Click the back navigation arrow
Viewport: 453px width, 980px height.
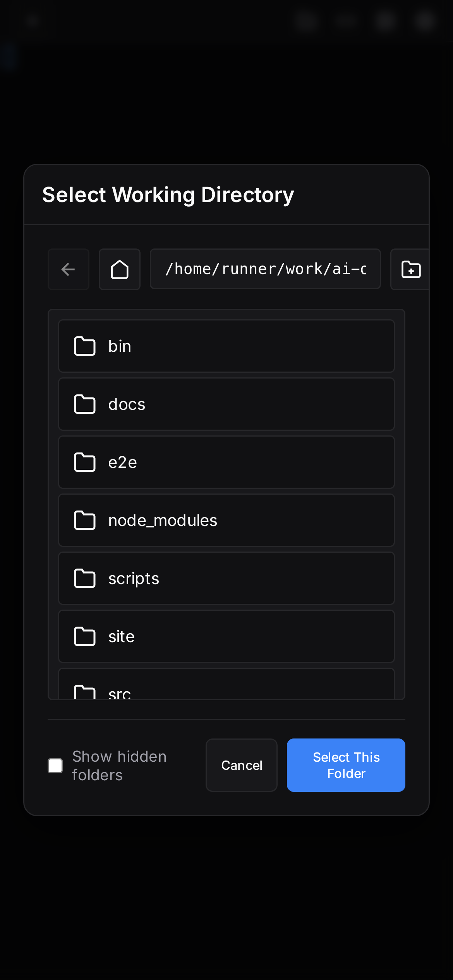[68, 269]
